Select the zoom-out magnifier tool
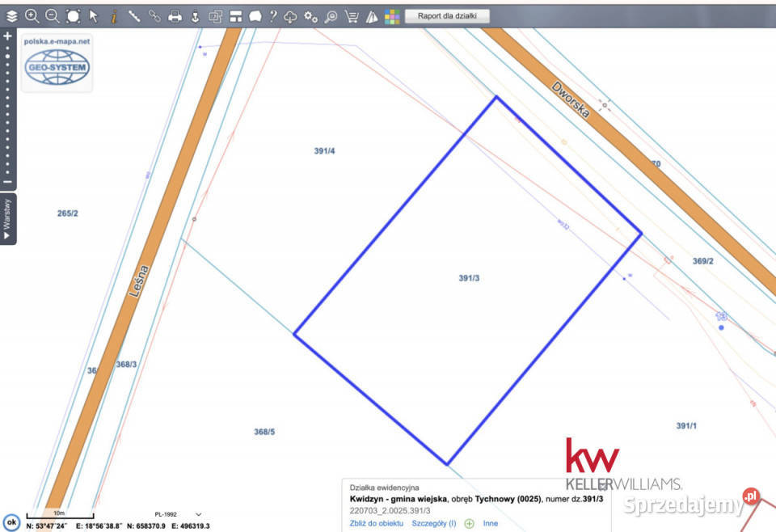Screen dimensions: 776x532 point(51,14)
